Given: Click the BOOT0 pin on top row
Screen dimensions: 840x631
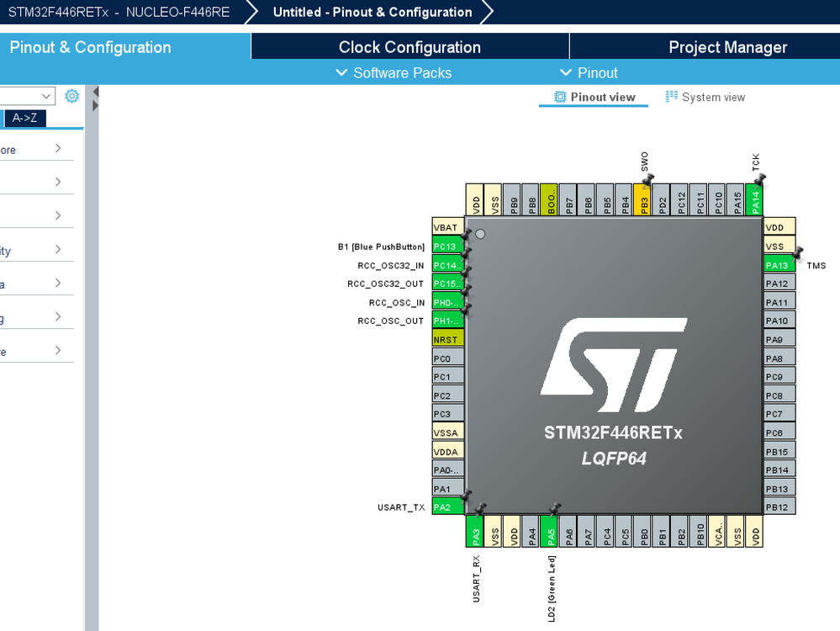Looking at the screenshot, I should coord(550,199).
